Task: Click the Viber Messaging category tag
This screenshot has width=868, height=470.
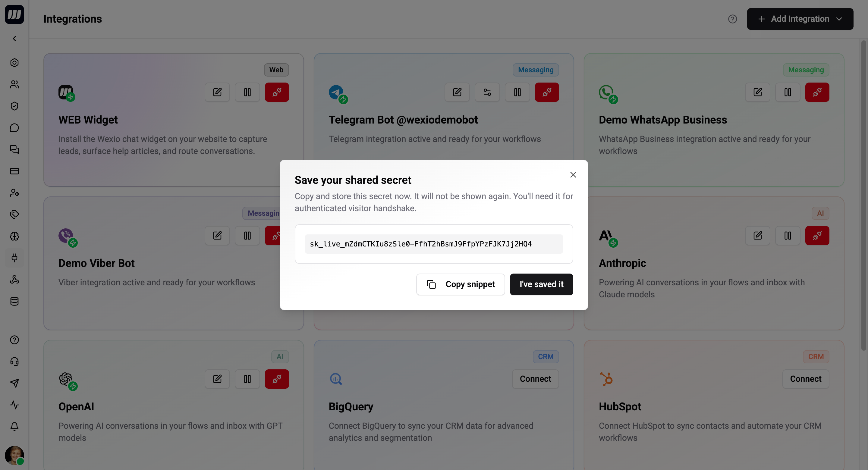Action: pyautogui.click(x=262, y=213)
